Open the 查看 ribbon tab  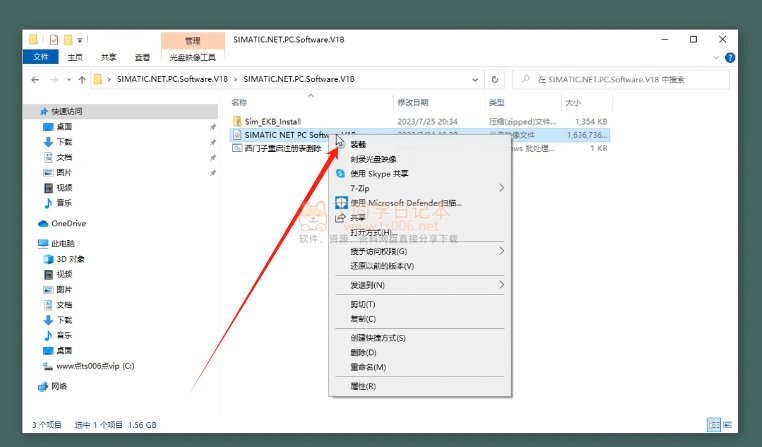[x=142, y=57]
